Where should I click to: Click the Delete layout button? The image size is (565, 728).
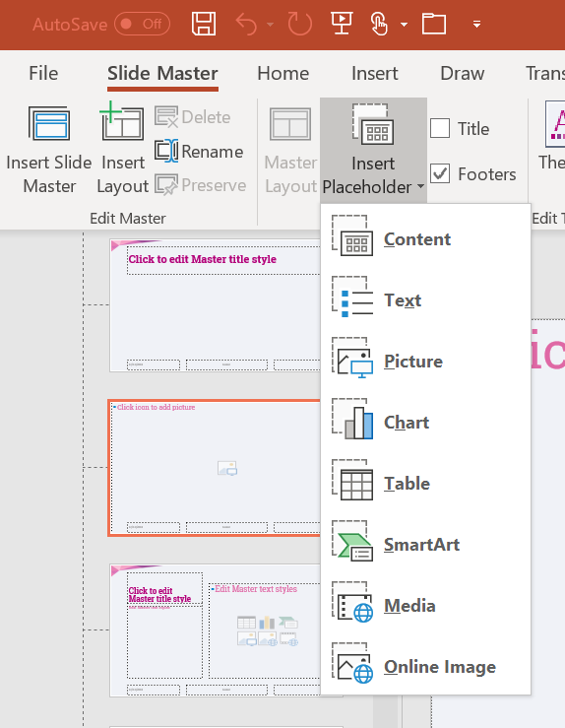point(193,117)
